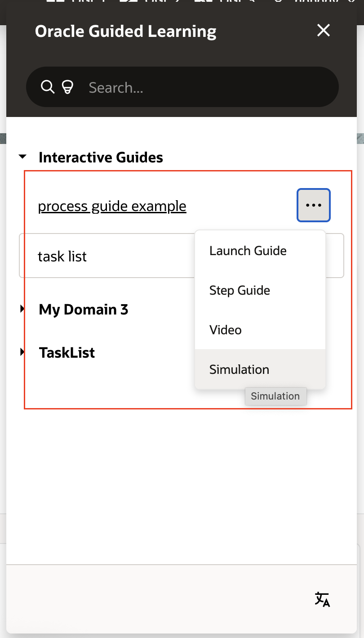Image resolution: width=364 pixels, height=638 pixels.
Task: Click the search magnifier icon
Action: click(47, 86)
